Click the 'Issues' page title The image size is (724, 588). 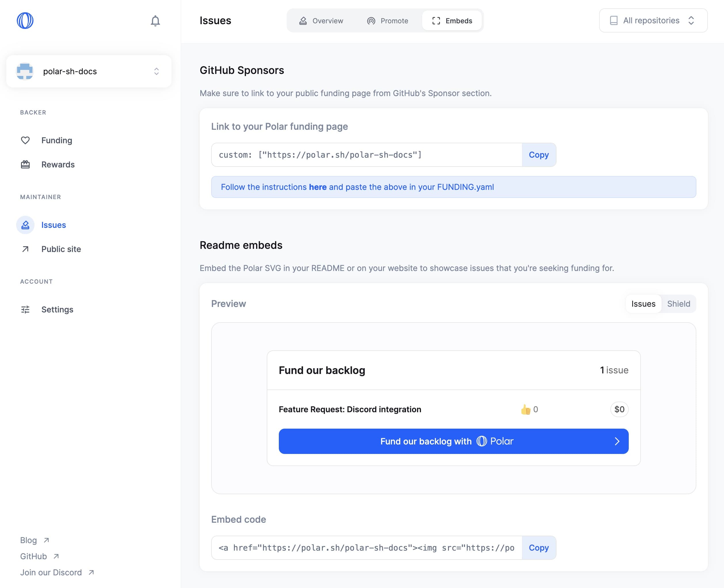[216, 21]
